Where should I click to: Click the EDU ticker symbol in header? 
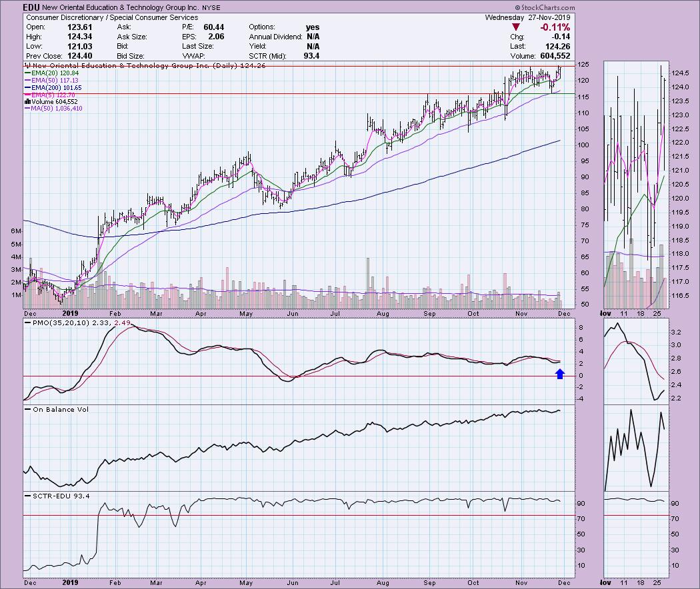coord(32,7)
